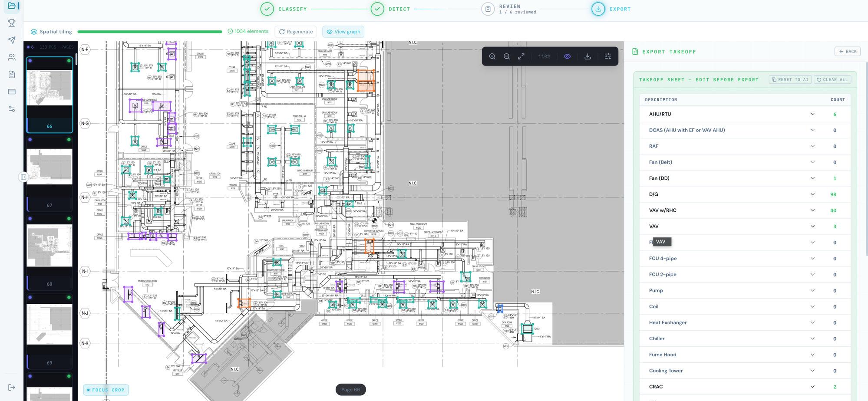
Task: Expand the Pump row chevron
Action: coord(812,291)
